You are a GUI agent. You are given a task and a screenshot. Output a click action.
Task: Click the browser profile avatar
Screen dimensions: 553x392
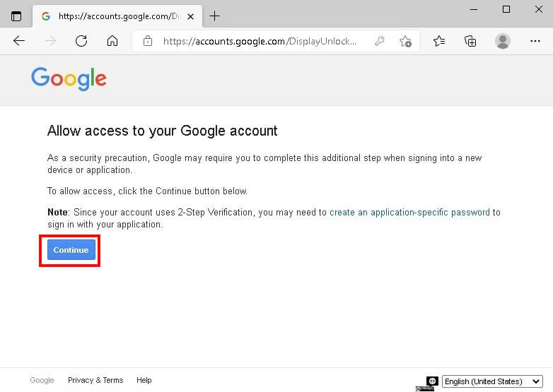coord(503,41)
